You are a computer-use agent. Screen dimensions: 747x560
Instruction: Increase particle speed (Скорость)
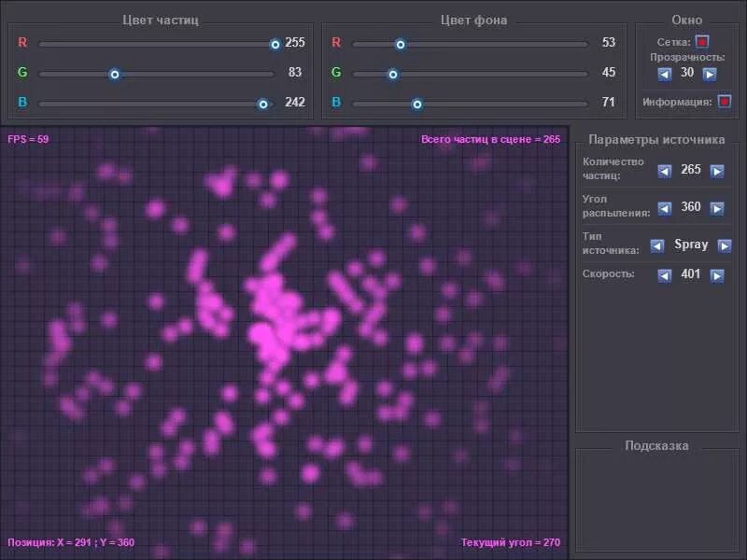click(x=715, y=275)
